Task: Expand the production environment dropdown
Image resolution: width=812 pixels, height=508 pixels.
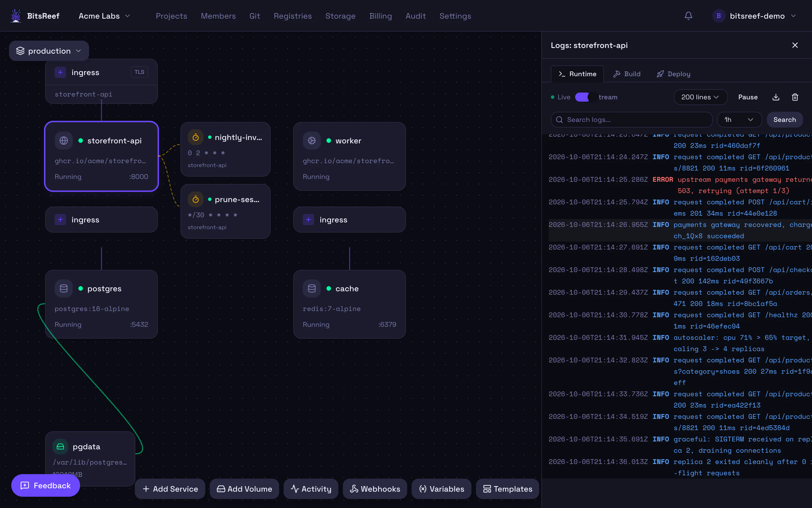Action: tap(49, 51)
